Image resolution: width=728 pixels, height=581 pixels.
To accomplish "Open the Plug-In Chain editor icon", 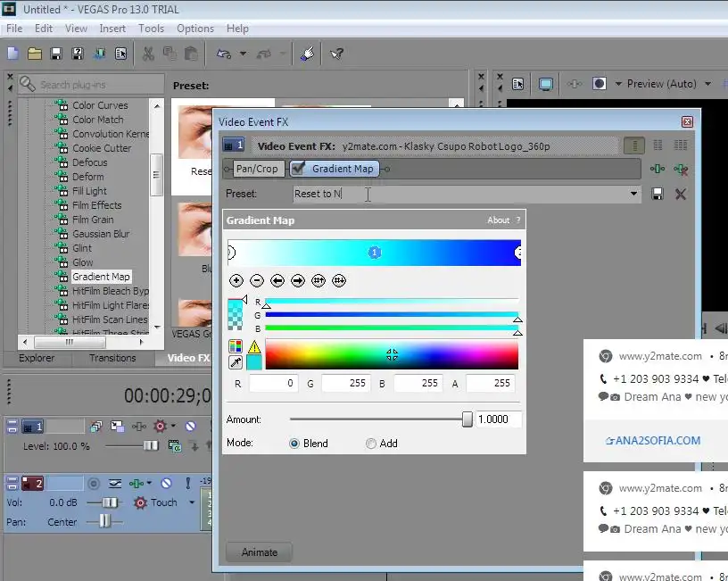I will click(657, 169).
